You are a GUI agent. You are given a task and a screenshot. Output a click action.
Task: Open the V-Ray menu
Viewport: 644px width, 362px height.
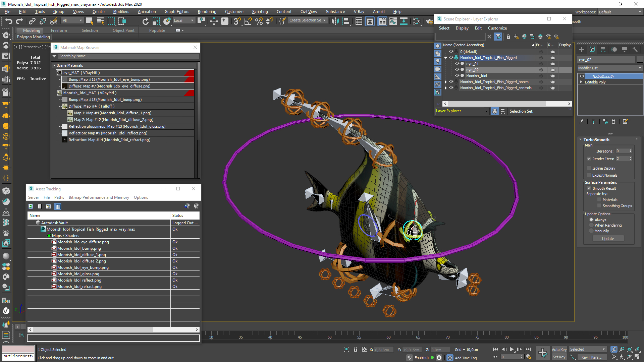tap(359, 12)
